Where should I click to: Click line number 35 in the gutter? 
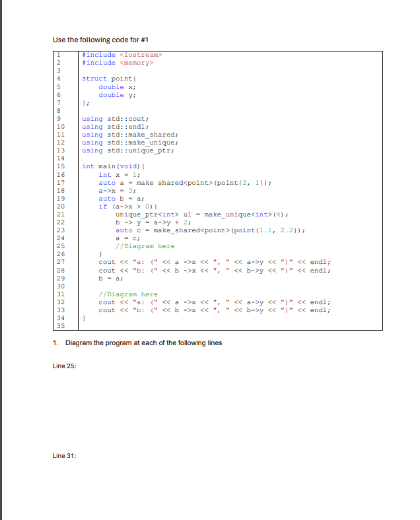coord(61,326)
